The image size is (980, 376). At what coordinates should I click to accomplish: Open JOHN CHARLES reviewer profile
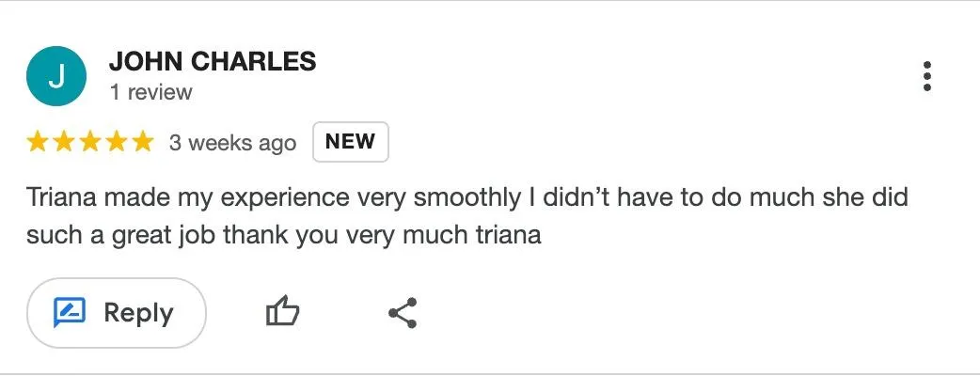click(x=213, y=61)
